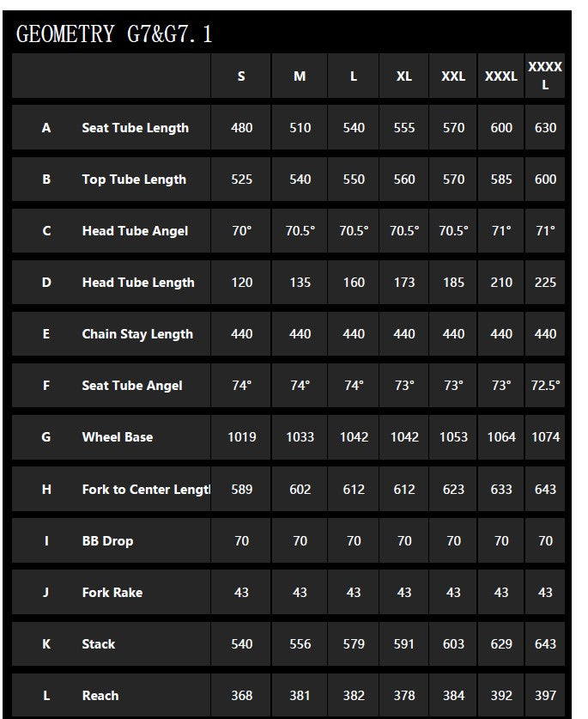Select the Wheel Base row label
This screenshot has height=719, width=588.
118,437
